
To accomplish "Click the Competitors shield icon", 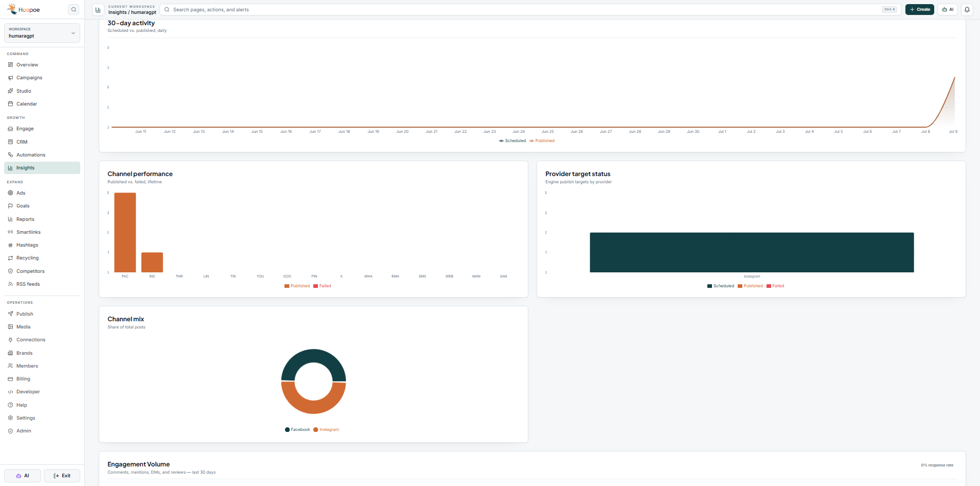I will (x=10, y=271).
